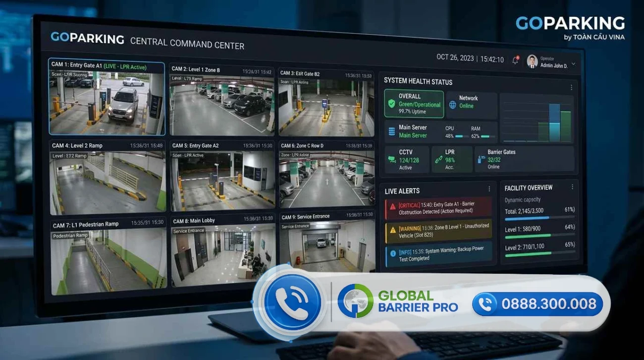Click the green shield icon beside OVERALL
This screenshot has height=360, width=644.
(391, 104)
